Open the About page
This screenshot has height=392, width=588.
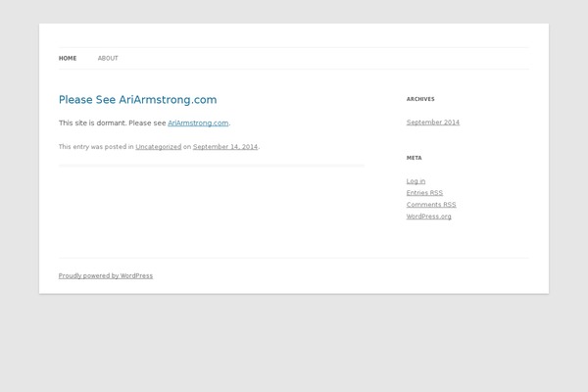pos(108,58)
